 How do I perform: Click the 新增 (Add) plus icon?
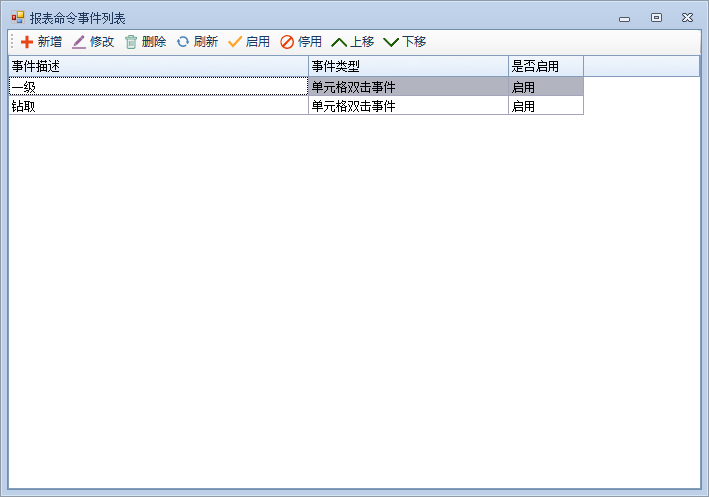[27, 42]
